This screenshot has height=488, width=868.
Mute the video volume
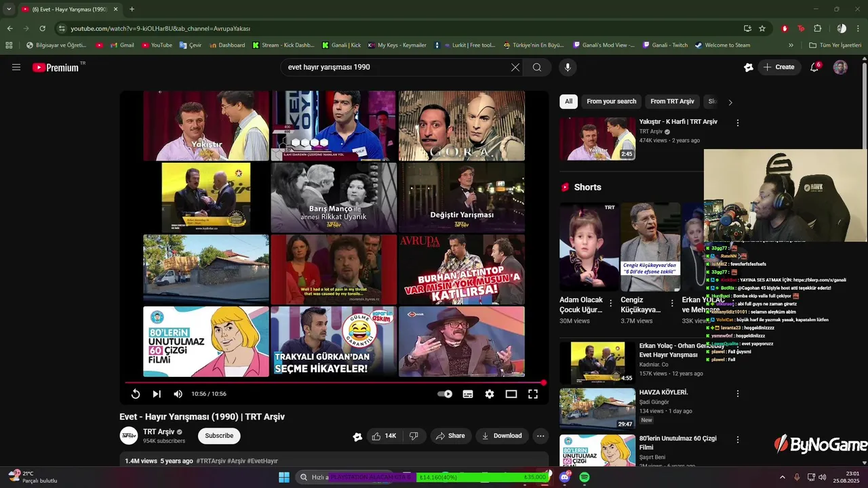[x=178, y=394]
